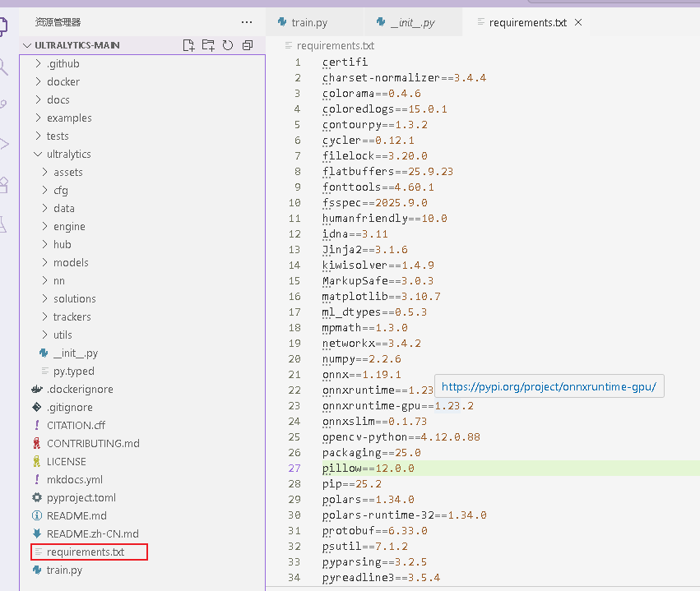Open pyproject.toml file
700x591 pixels.
coord(81,497)
